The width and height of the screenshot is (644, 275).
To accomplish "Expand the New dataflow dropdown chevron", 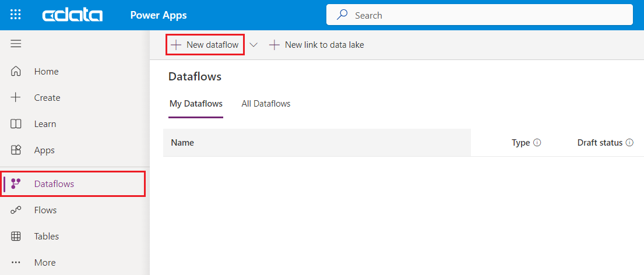I will (x=254, y=45).
